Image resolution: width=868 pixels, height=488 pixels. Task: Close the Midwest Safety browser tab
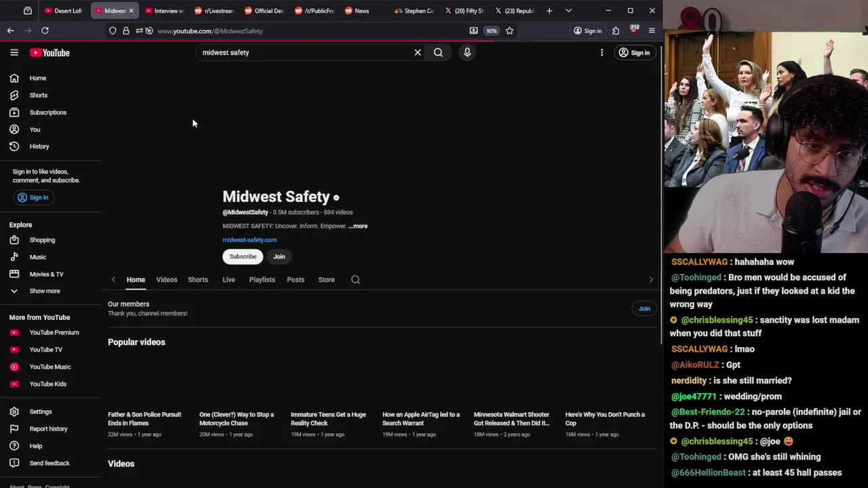[131, 11]
